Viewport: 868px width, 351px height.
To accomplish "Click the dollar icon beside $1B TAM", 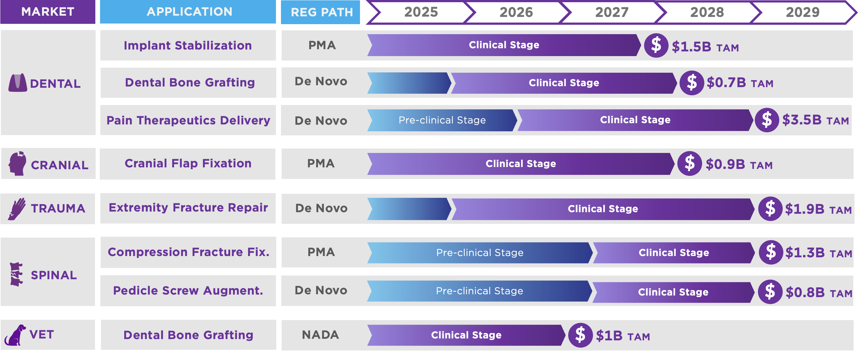I will coord(580,335).
